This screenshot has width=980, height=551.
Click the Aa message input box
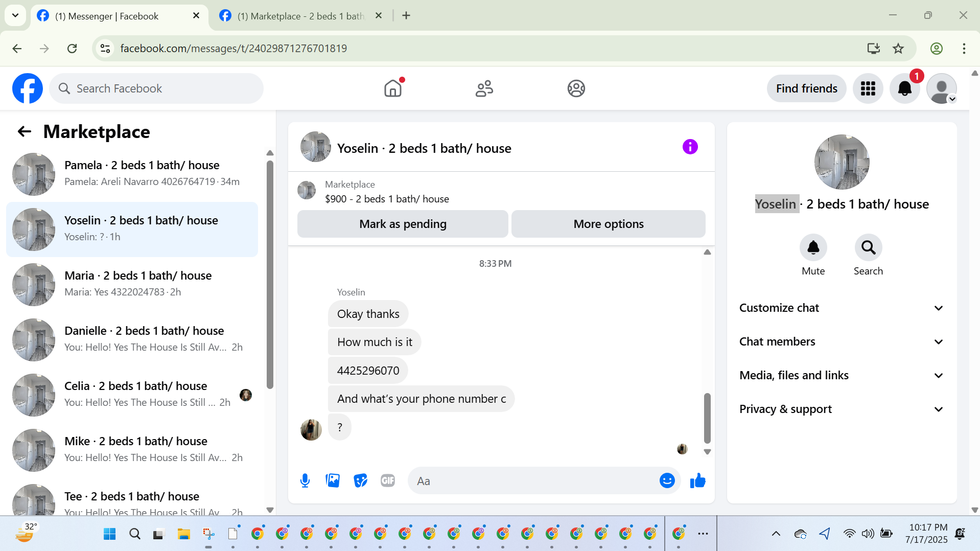[x=534, y=481]
